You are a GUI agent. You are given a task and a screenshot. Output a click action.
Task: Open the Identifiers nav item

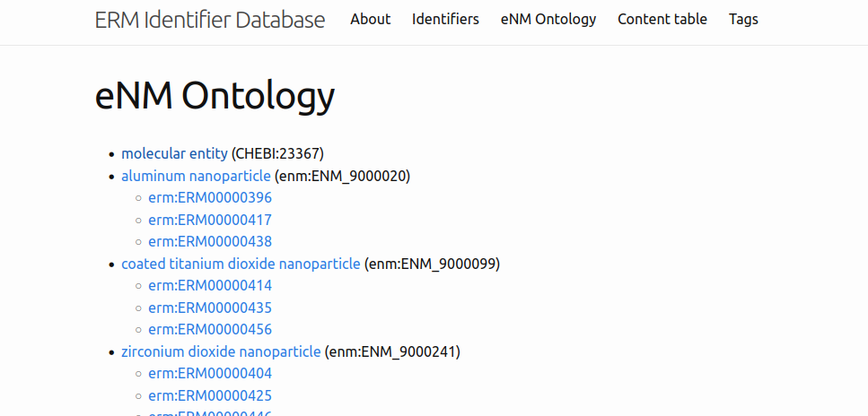pyautogui.click(x=445, y=19)
